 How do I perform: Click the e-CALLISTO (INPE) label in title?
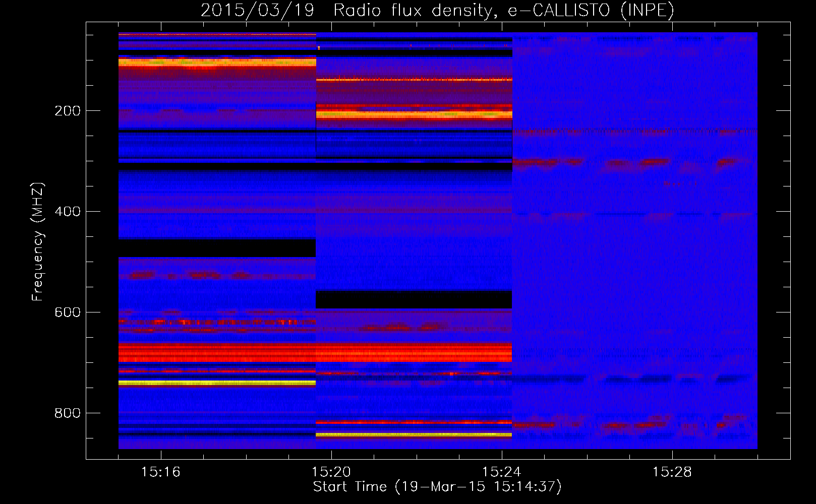(x=591, y=11)
